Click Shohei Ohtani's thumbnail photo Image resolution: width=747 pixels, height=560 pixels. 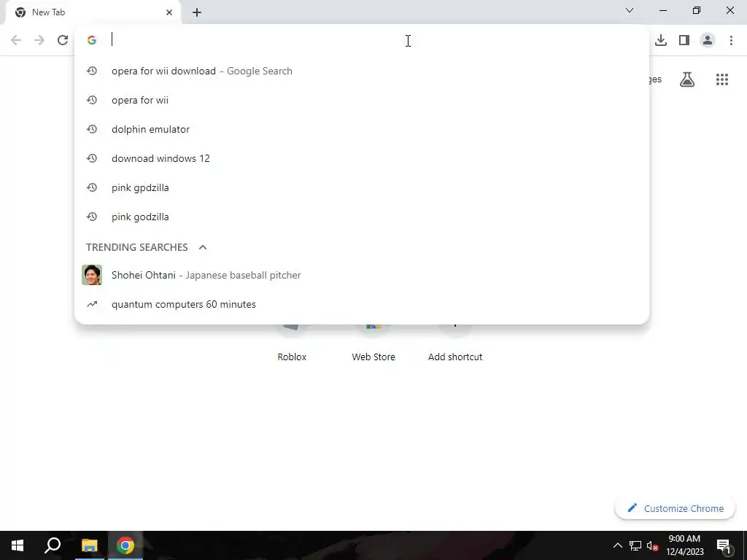pos(92,275)
